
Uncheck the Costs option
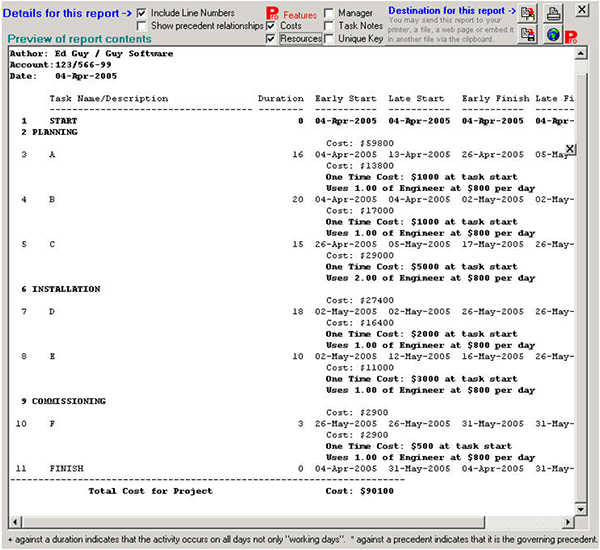tap(271, 26)
